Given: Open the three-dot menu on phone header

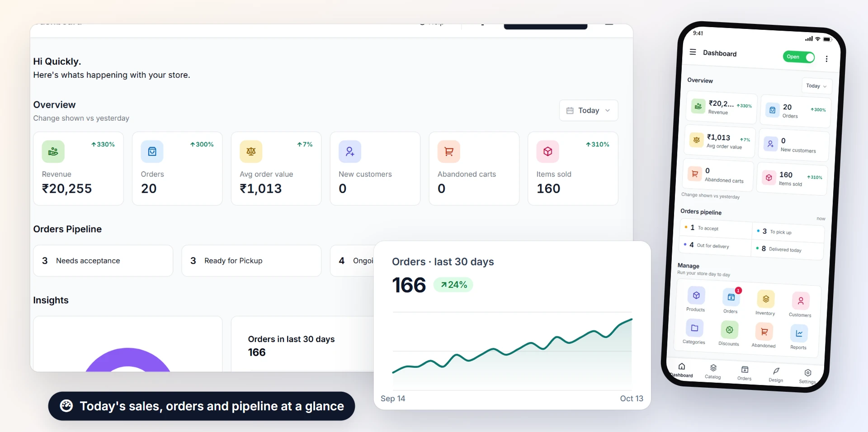Looking at the screenshot, I should pyautogui.click(x=826, y=59).
